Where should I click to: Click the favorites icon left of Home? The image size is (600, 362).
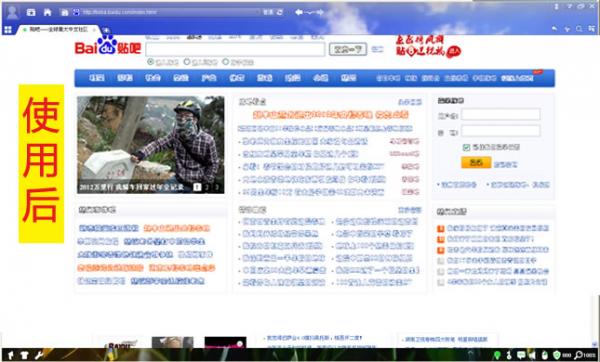tap(31, 12)
